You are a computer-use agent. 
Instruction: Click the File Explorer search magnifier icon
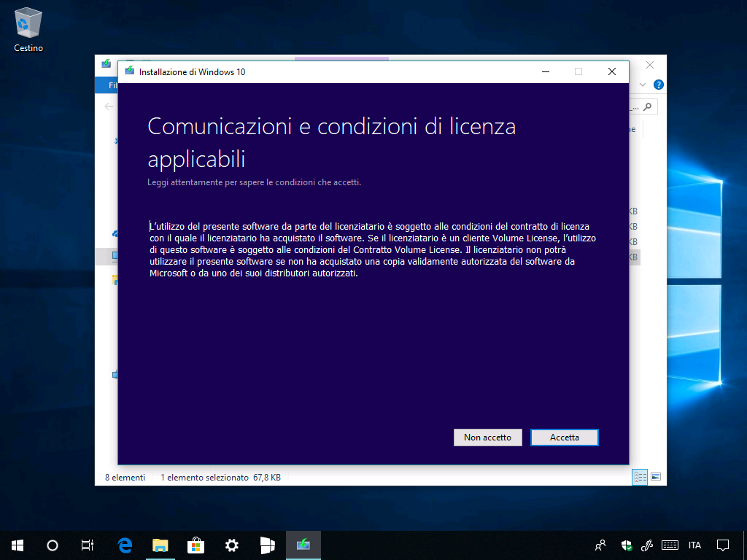click(648, 106)
